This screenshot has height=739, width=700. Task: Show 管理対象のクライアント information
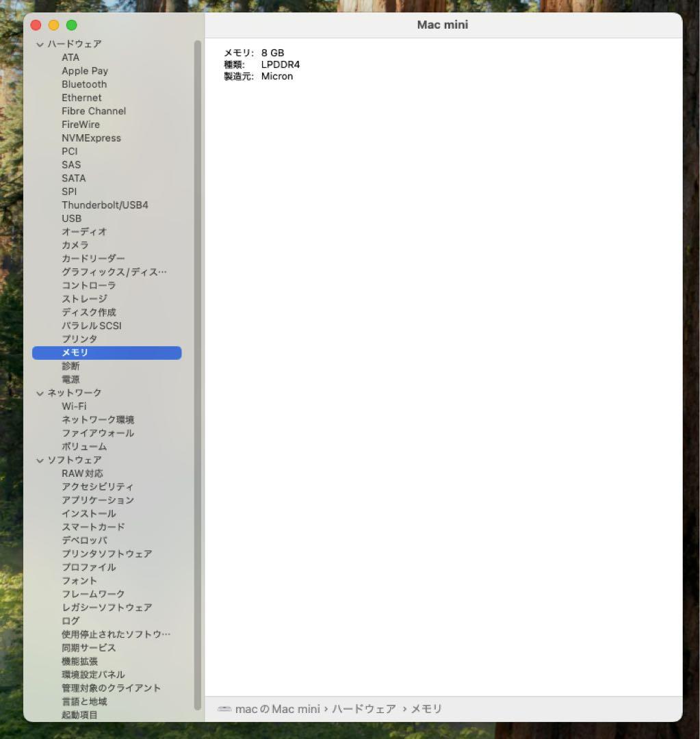(112, 688)
